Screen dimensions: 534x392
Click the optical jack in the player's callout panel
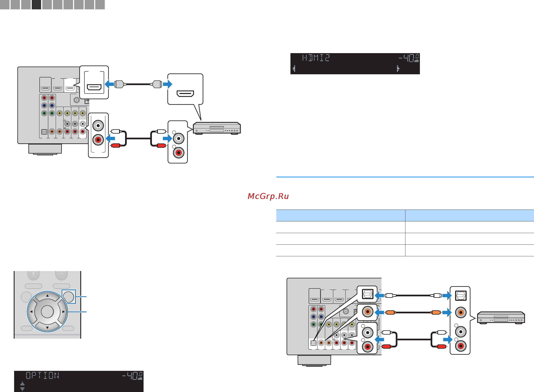click(461, 296)
